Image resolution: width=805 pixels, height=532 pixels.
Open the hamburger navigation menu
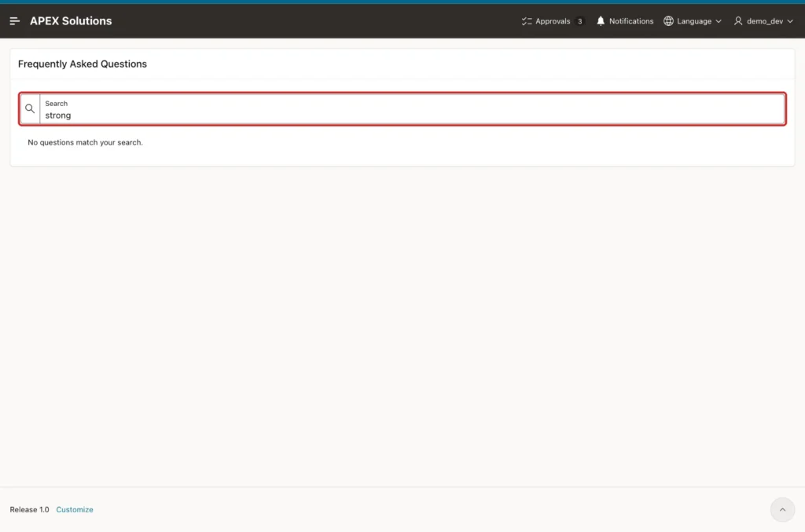pos(14,21)
